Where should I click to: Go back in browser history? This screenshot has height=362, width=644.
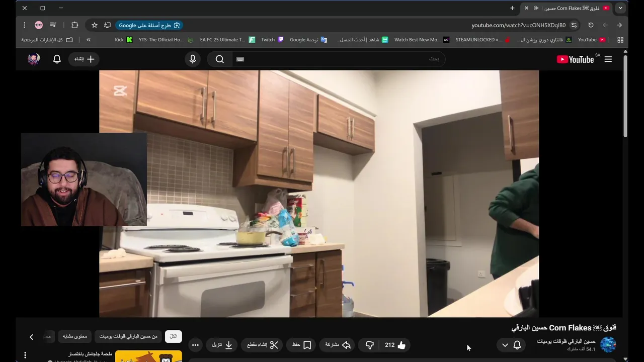click(x=619, y=25)
